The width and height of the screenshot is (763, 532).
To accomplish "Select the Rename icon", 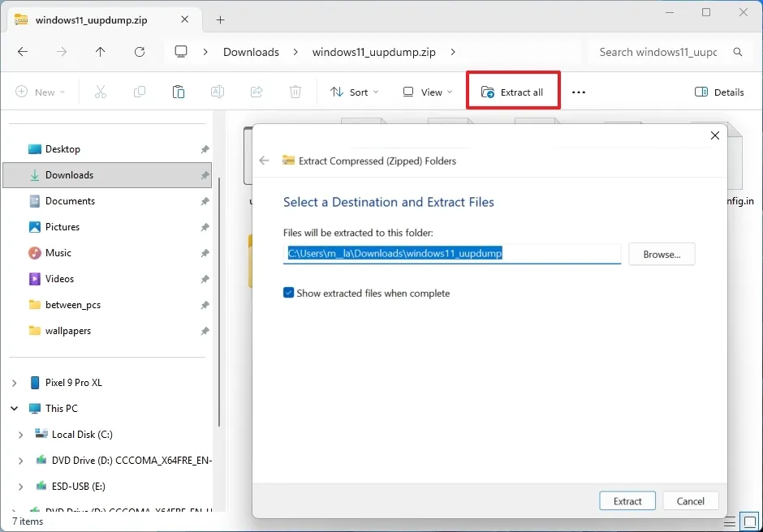I will [218, 91].
